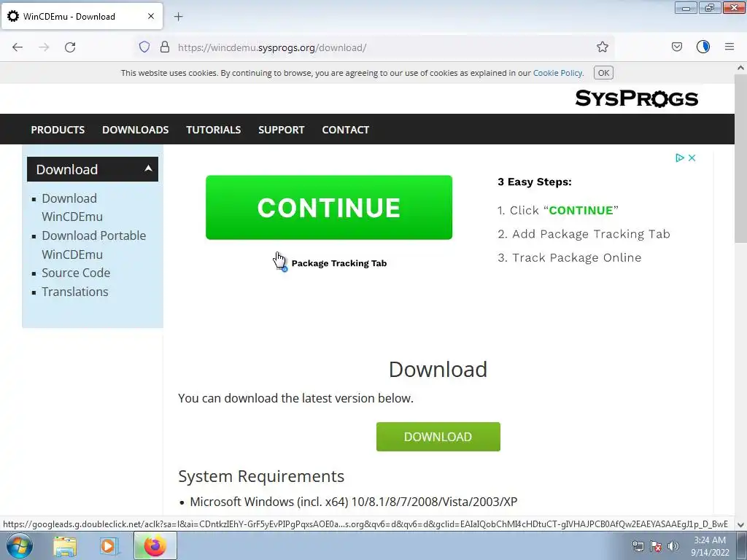Image resolution: width=747 pixels, height=560 pixels.
Task: Click the padlock site security icon
Action: (165, 47)
